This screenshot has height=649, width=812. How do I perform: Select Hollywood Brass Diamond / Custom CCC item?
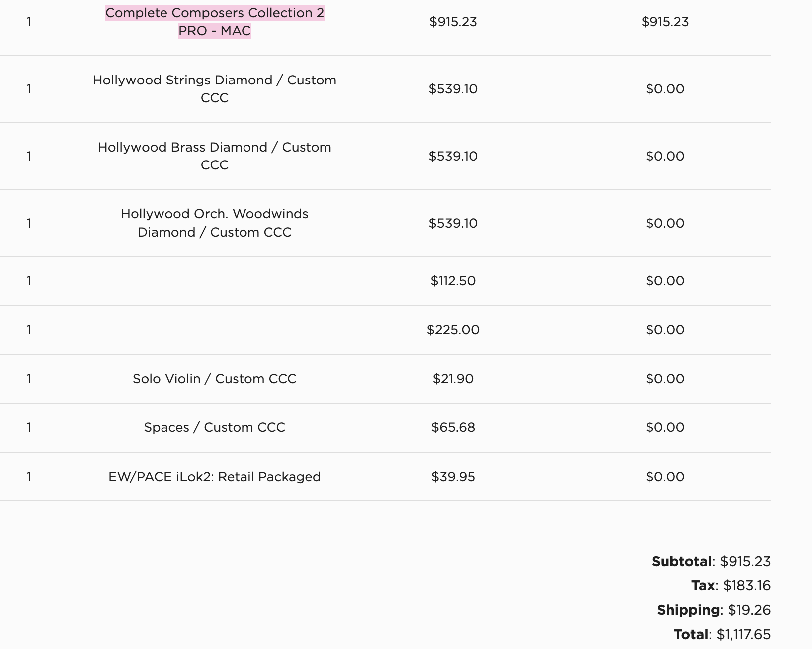point(215,156)
